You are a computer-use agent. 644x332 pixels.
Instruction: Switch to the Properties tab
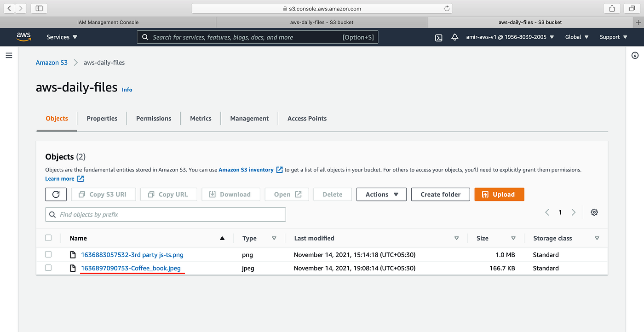(102, 119)
